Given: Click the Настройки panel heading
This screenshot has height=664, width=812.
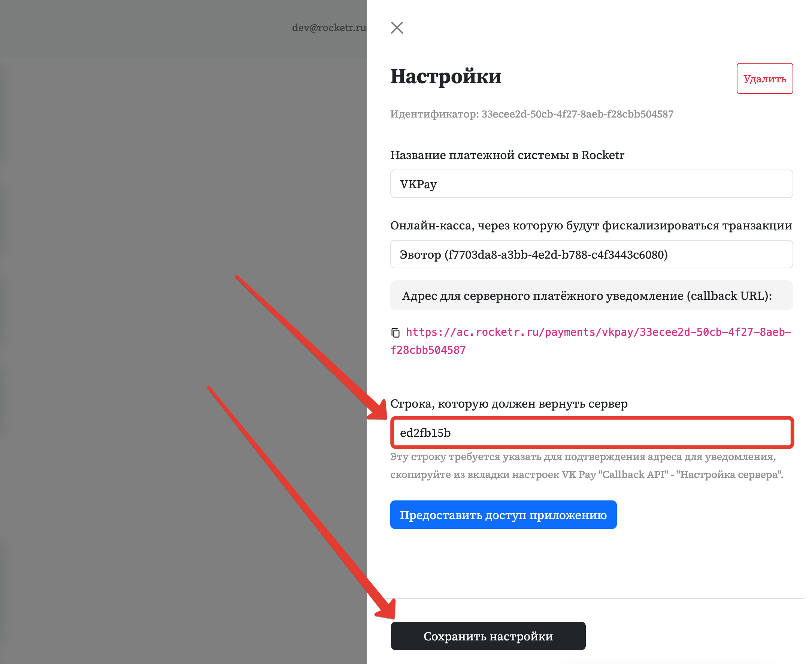Looking at the screenshot, I should pos(445,76).
